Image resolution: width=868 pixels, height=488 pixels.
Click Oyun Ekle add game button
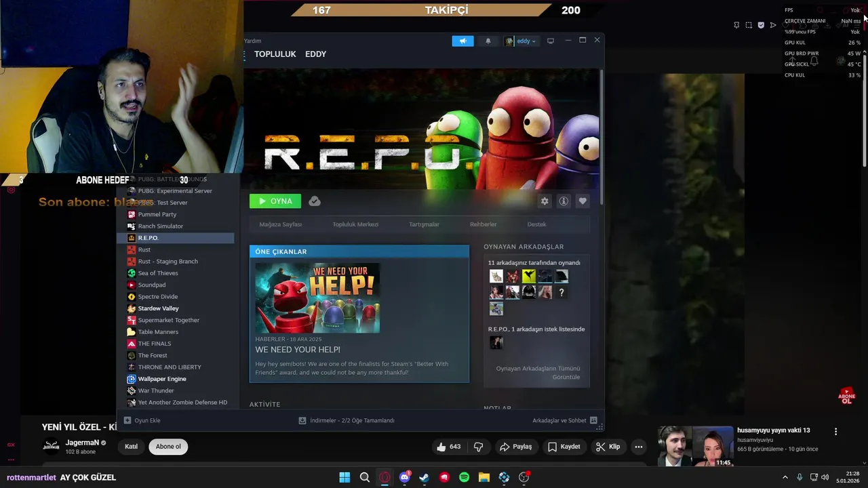pos(142,420)
